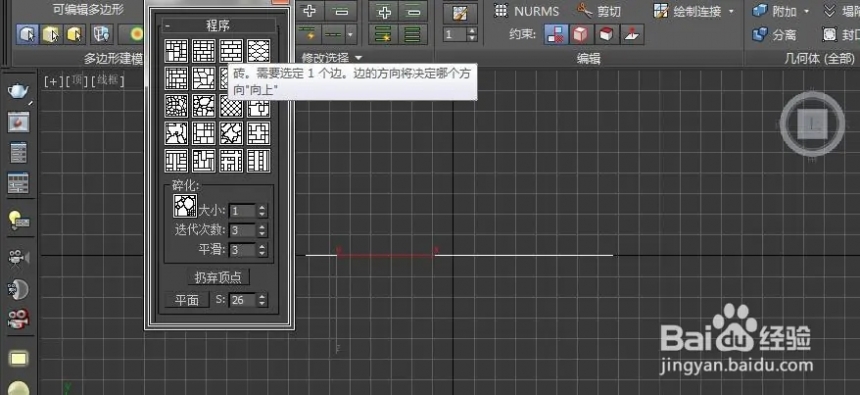This screenshot has height=395, width=860.
Task: Toggle second yellow cube selection mode
Action: click(50, 35)
